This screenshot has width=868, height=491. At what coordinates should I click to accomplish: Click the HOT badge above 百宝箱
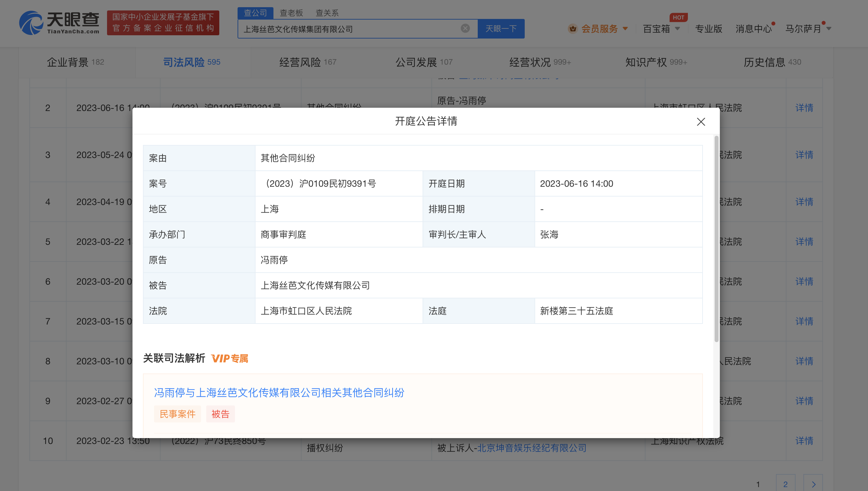click(x=678, y=17)
